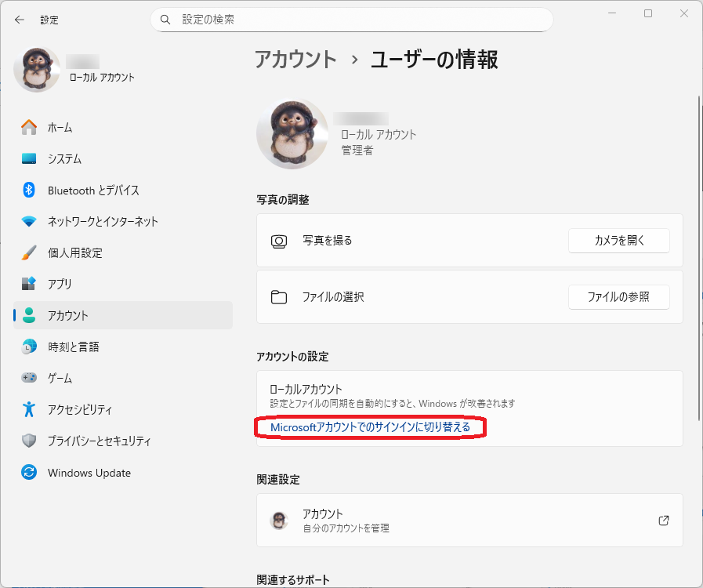Click inside the 設定の検索 field
The width and height of the screenshot is (703, 588).
point(351,20)
